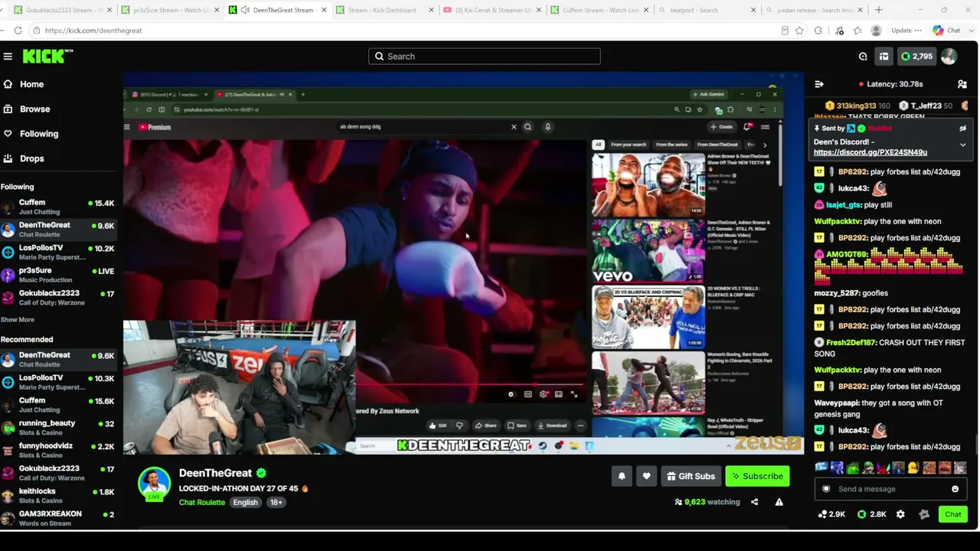Click the chat identity shield icon
Image resolution: width=980 pixels, height=551 pixels.
(x=825, y=489)
